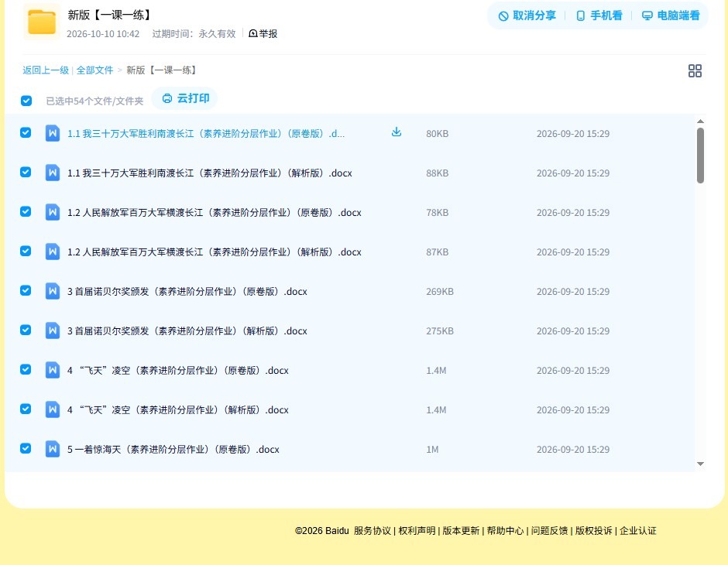
Task: Click share date 2026-10-10 10:42
Action: point(103,34)
